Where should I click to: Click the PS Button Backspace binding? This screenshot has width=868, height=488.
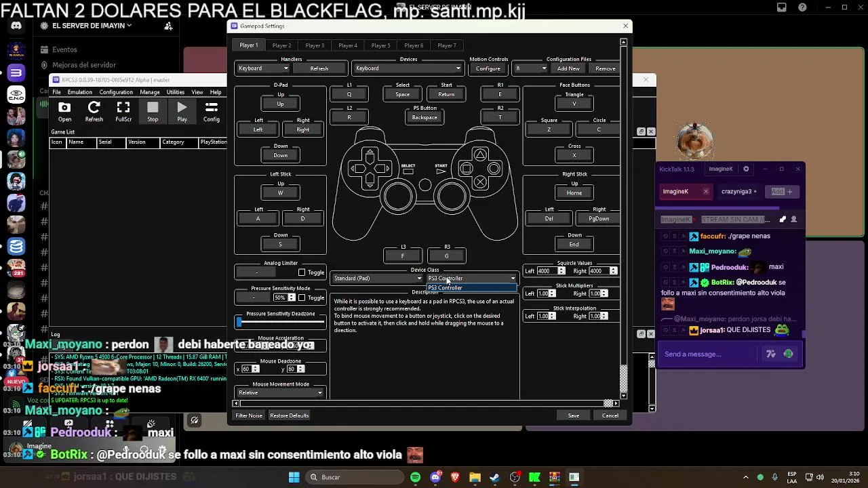coord(425,117)
